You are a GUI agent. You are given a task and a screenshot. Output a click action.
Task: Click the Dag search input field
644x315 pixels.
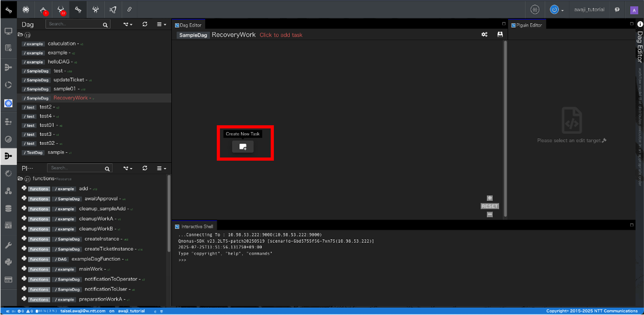point(75,24)
